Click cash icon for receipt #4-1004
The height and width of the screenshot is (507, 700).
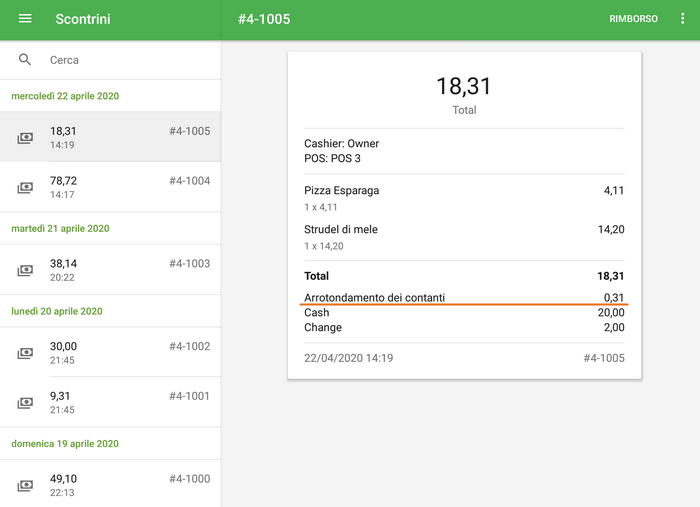tap(25, 188)
